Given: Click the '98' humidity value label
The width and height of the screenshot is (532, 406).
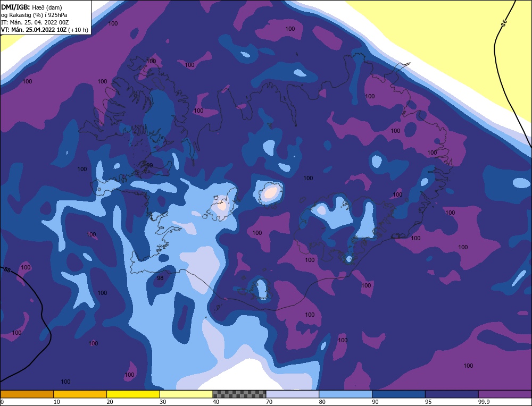Looking at the screenshot, I should [160, 278].
